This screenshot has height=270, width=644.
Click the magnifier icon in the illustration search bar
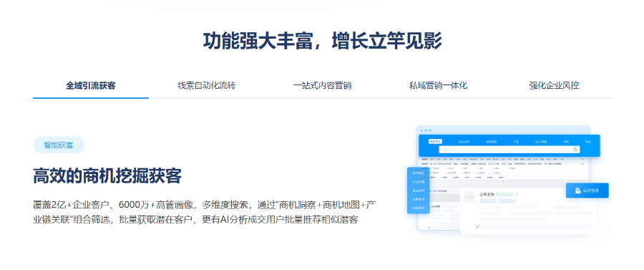tap(575, 150)
